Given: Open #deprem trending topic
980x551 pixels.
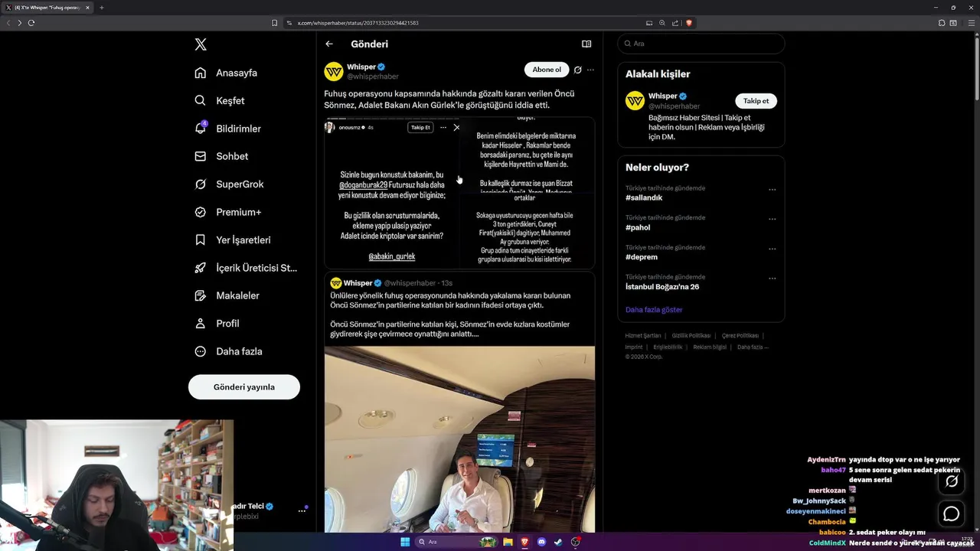Looking at the screenshot, I should (642, 257).
